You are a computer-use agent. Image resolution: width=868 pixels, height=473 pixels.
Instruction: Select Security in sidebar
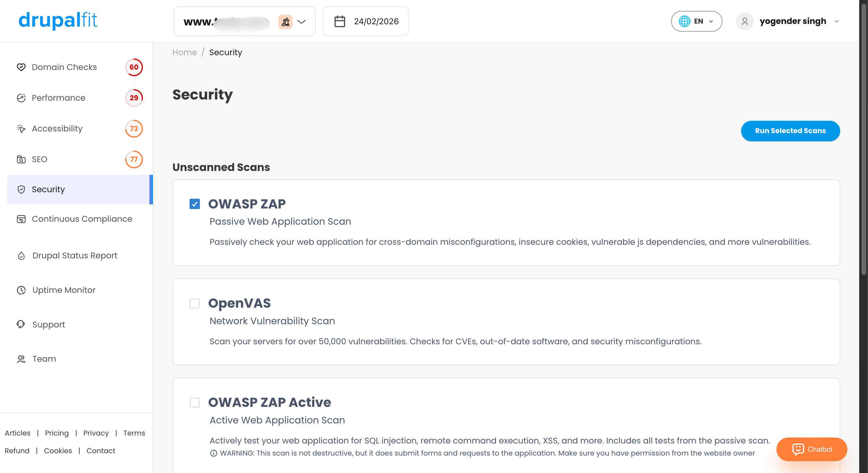(x=80, y=189)
